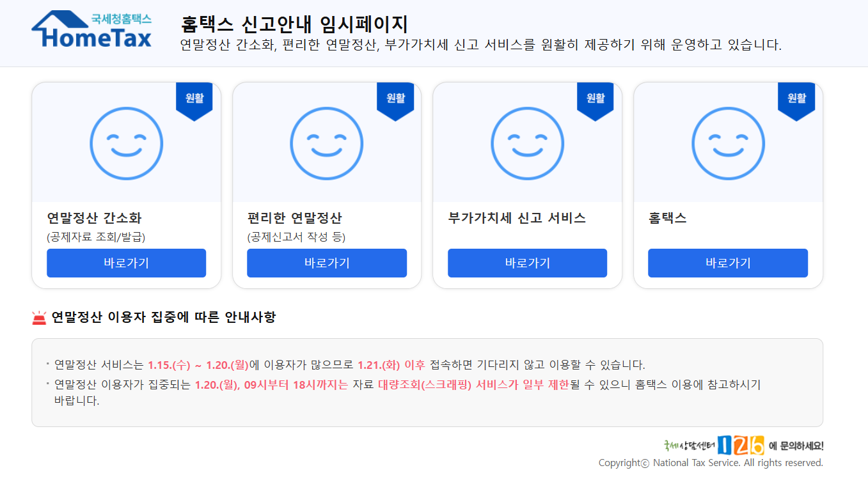Click subtitle (공제신고서 작성 등)
868x491 pixels.
pyautogui.click(x=296, y=237)
